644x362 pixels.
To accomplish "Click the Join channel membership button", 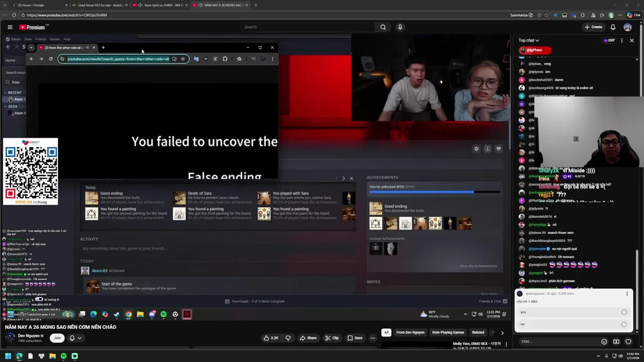I will point(57,338).
